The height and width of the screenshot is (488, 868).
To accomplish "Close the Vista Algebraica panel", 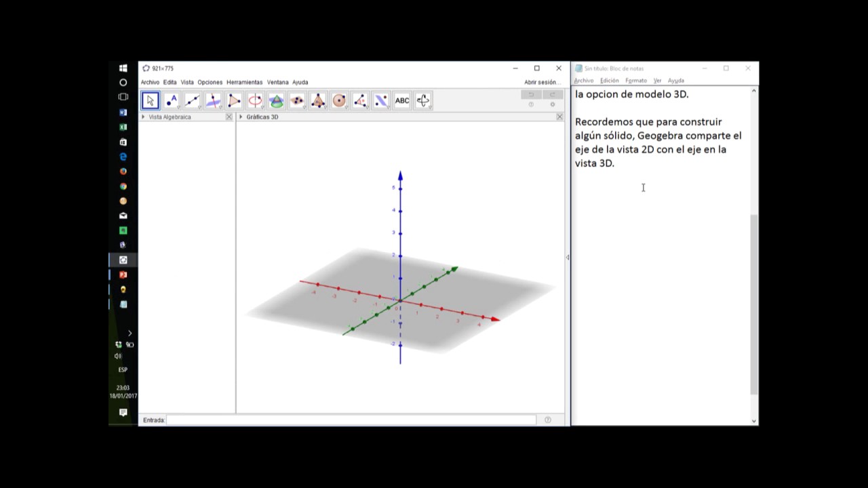I will pos(229,117).
